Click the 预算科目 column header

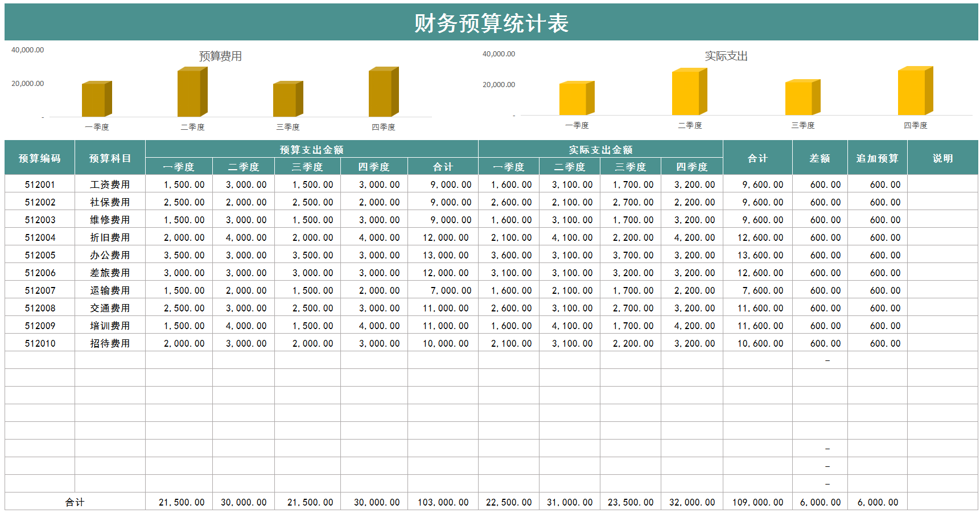click(x=110, y=158)
